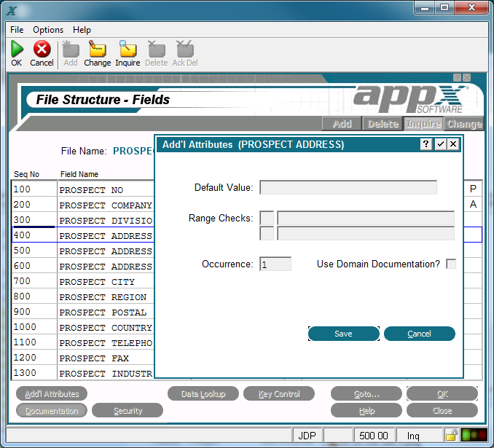The image size is (494, 448).
Task: Click the A cell in second row
Action: point(473,204)
